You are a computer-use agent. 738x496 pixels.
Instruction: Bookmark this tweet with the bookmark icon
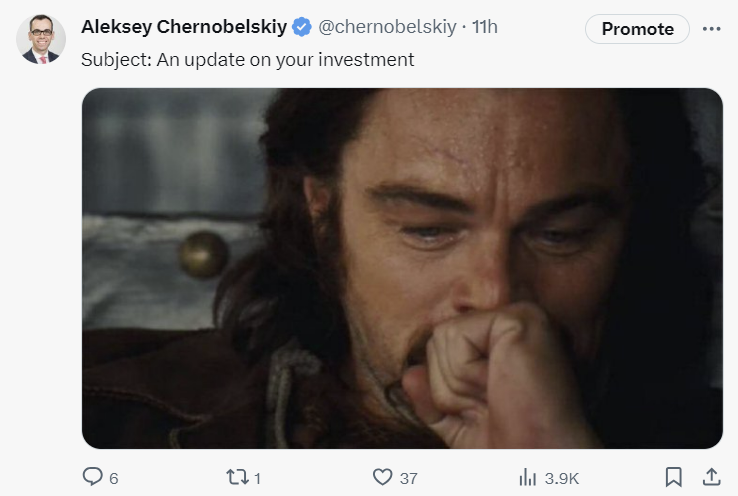[674, 477]
